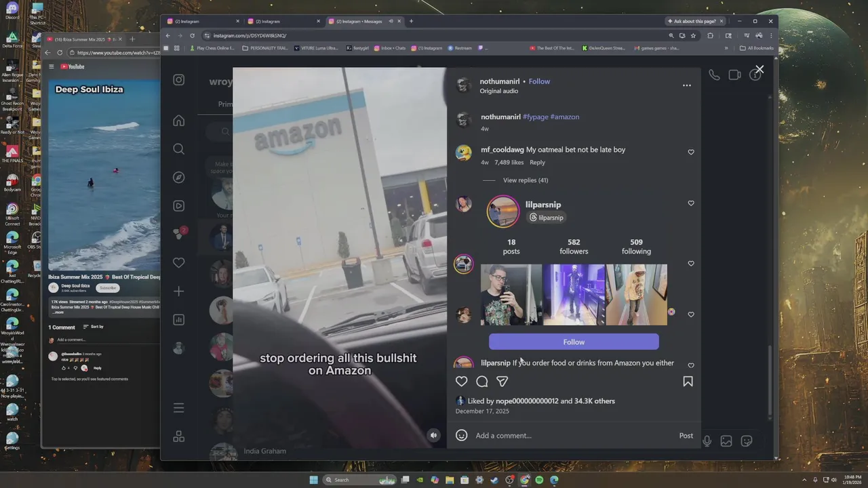The width and height of the screenshot is (868, 488).
Task: Expand View replies (41)
Action: [x=526, y=180]
